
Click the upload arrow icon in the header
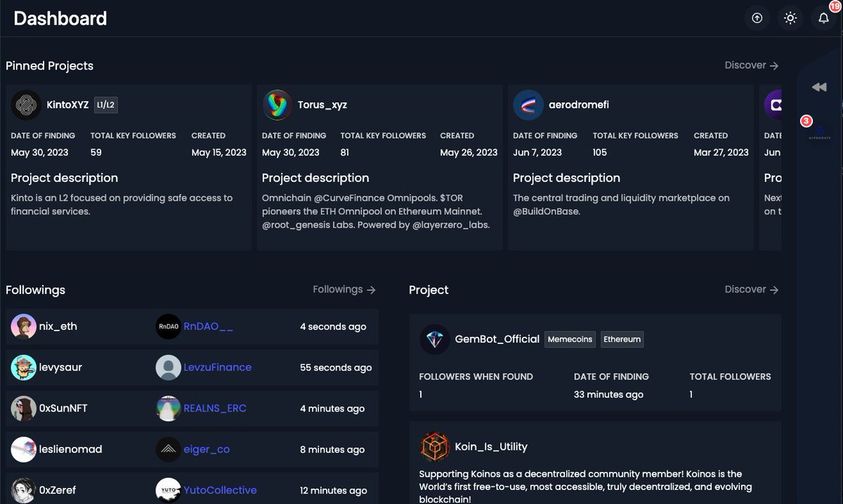coord(757,18)
